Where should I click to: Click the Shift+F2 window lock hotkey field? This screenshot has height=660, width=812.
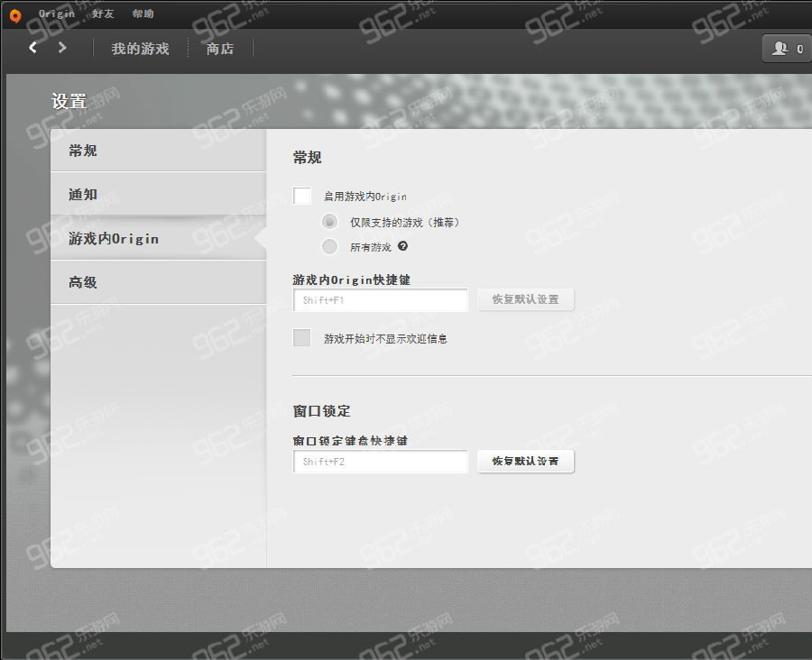click(x=380, y=462)
